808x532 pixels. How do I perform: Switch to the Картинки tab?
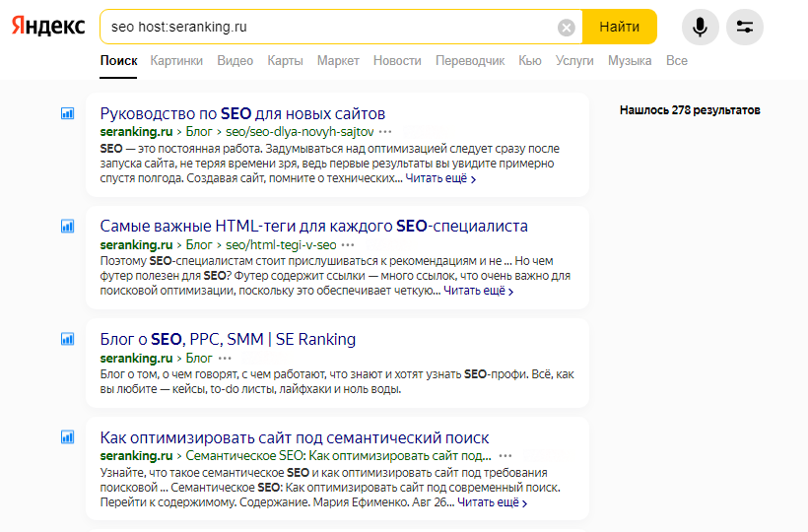click(x=176, y=61)
